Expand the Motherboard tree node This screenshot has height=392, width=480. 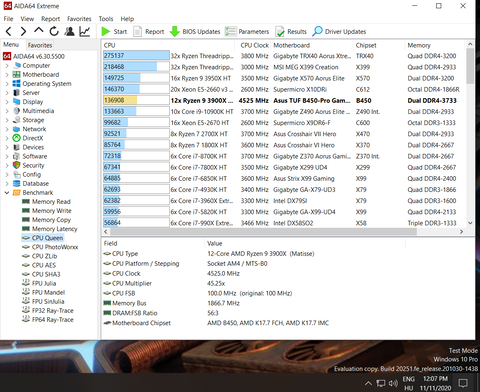(7, 75)
